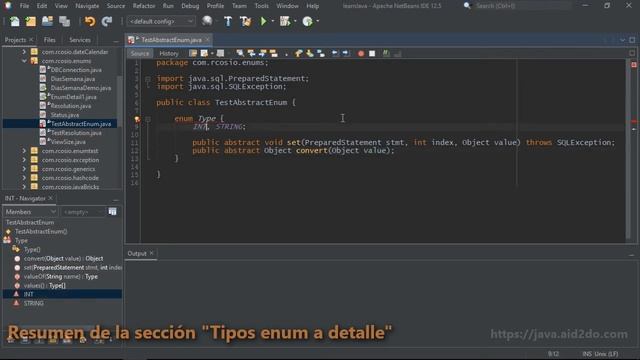This screenshot has width=640, height=360.
Task: Open the default config dropdown
Action: pos(161,21)
